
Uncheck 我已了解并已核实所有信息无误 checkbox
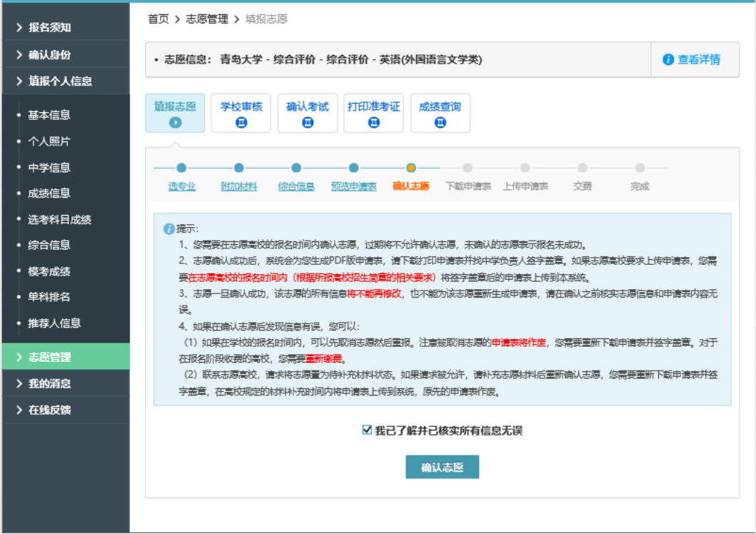[x=367, y=430]
